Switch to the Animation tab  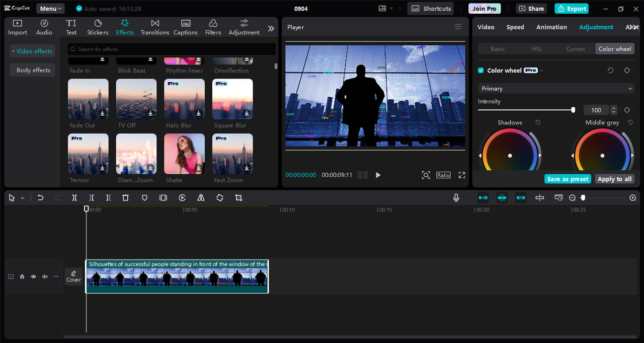click(551, 27)
